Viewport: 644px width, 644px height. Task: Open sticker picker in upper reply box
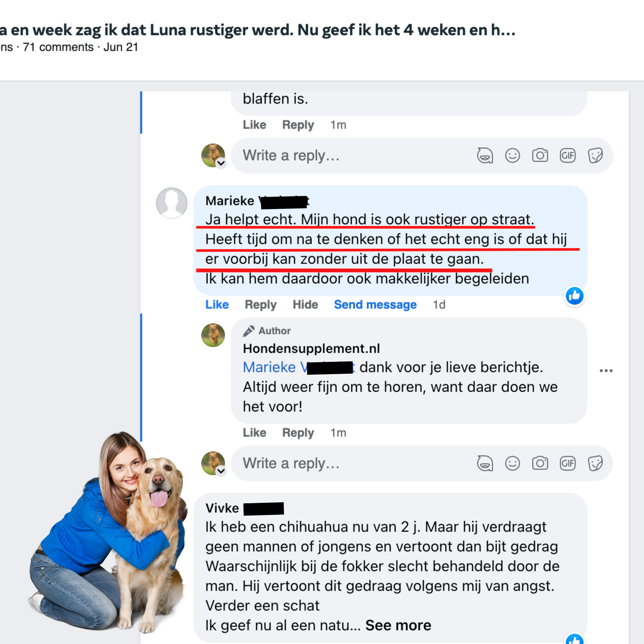(x=595, y=156)
